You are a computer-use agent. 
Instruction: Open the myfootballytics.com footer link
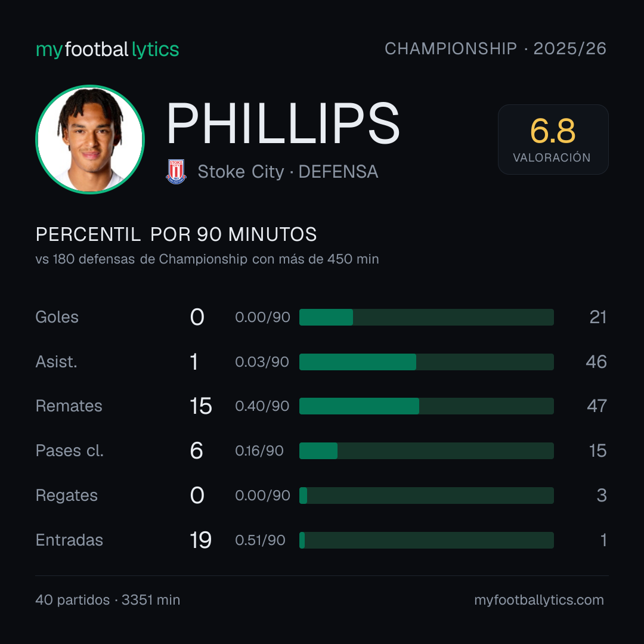(539, 600)
